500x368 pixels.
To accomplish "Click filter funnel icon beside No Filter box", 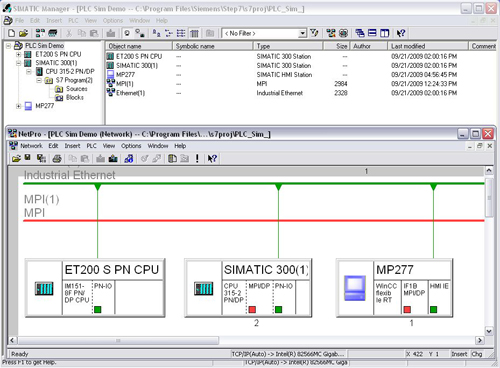I will 314,33.
